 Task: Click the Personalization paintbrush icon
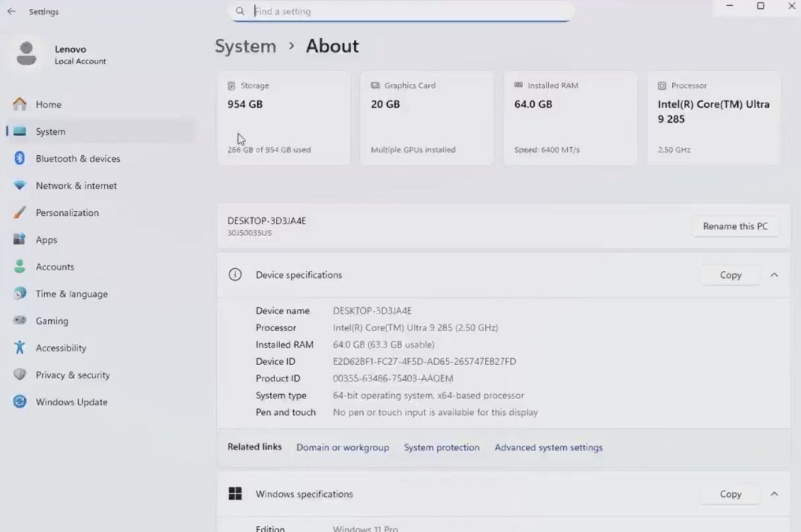coord(19,212)
